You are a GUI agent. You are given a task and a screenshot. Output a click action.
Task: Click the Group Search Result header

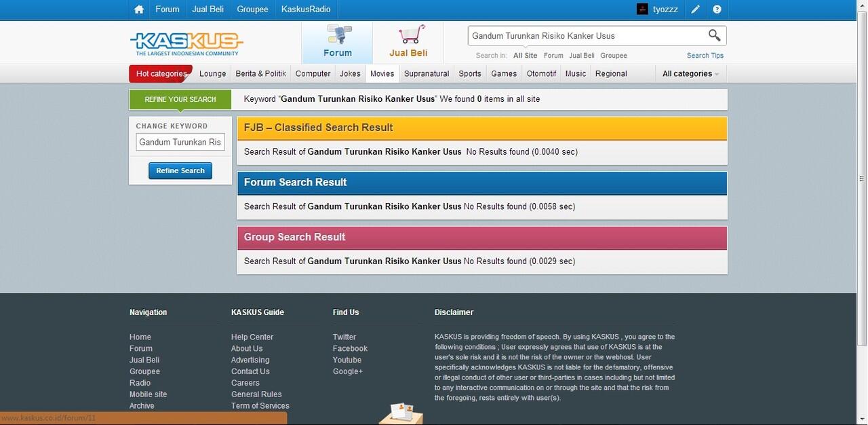(x=482, y=237)
